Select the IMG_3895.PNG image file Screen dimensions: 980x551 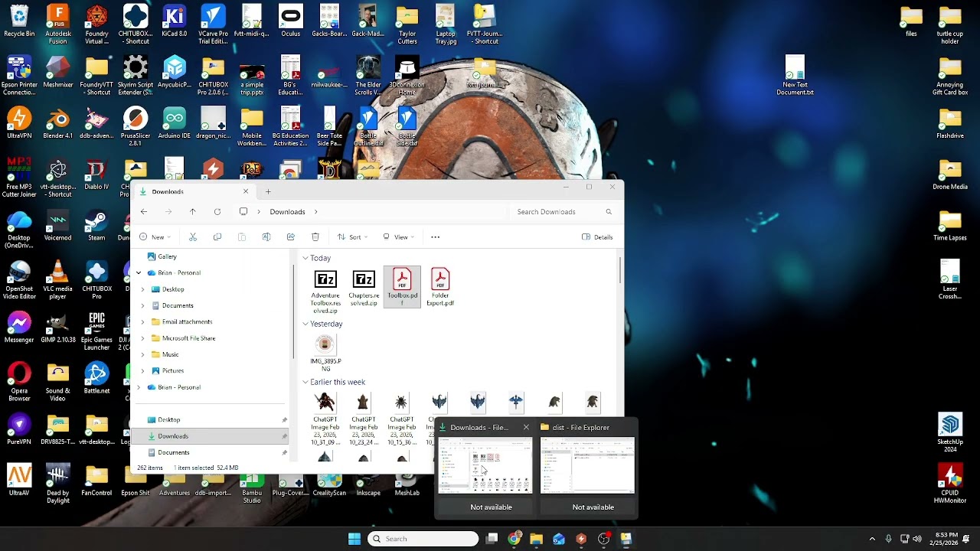tap(325, 354)
